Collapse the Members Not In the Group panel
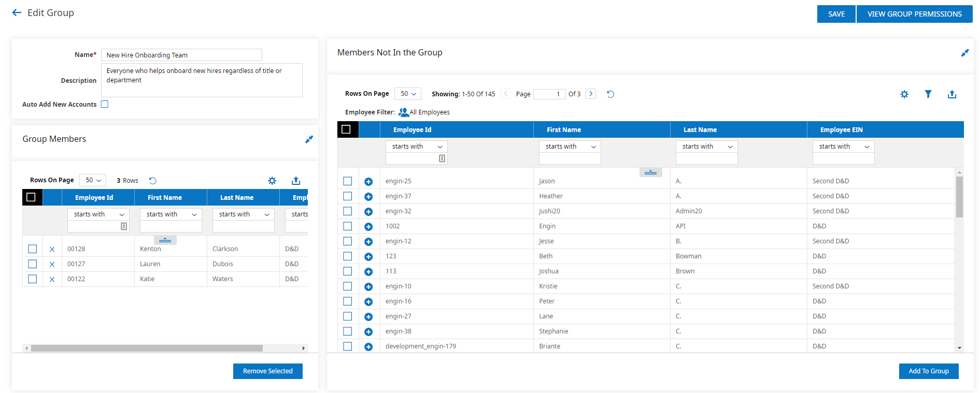The image size is (980, 393). click(964, 53)
